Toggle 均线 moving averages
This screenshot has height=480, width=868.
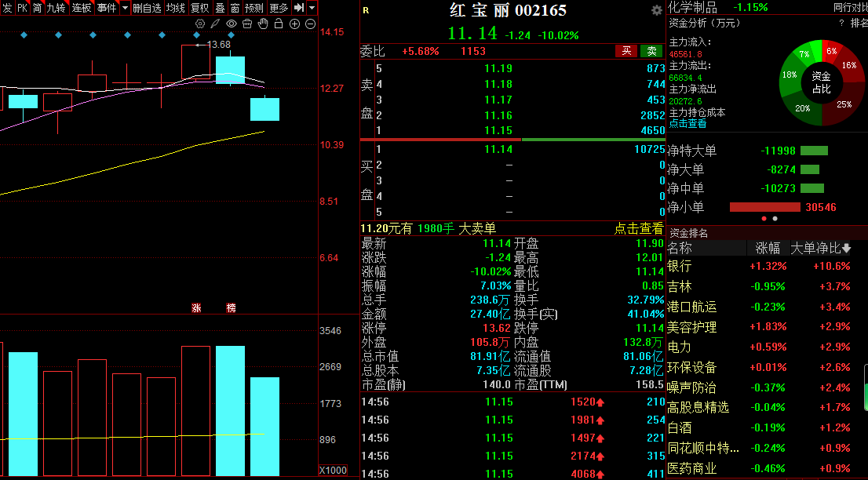tap(176, 8)
